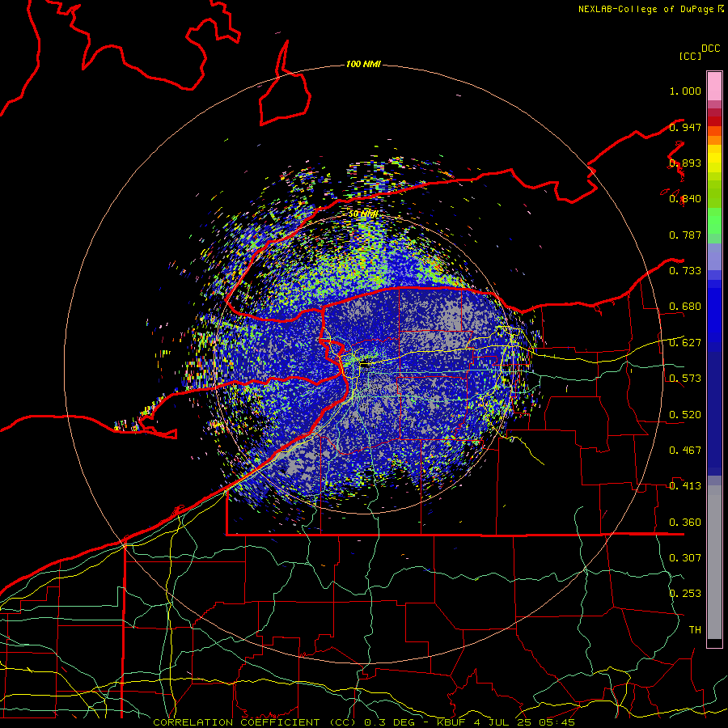The width and height of the screenshot is (728, 728).
Task: Click the 0.893 legend value
Action: pos(685,163)
